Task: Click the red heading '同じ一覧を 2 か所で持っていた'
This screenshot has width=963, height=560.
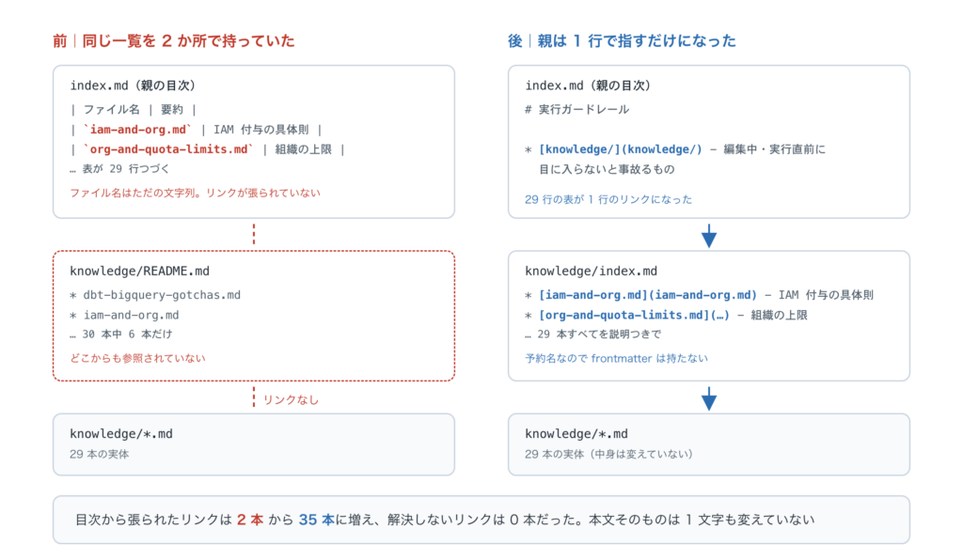Action: pyautogui.click(x=188, y=41)
